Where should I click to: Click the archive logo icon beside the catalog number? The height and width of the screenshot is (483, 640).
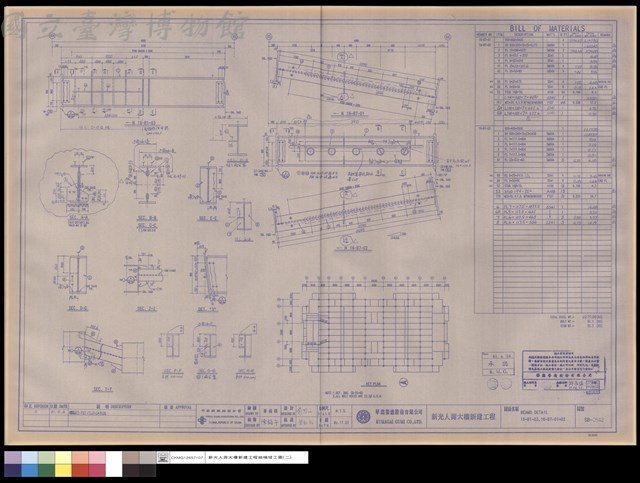coord(163,458)
